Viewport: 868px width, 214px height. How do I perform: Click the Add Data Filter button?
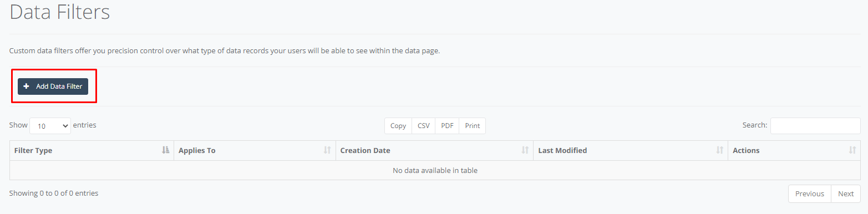53,86
